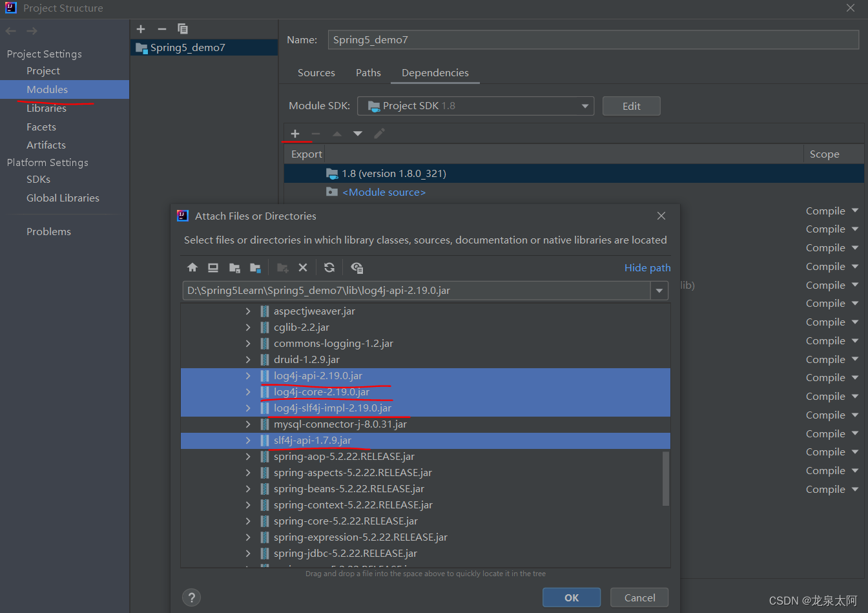Navigate back arrow in Project Structure
868x613 pixels.
pyautogui.click(x=11, y=31)
